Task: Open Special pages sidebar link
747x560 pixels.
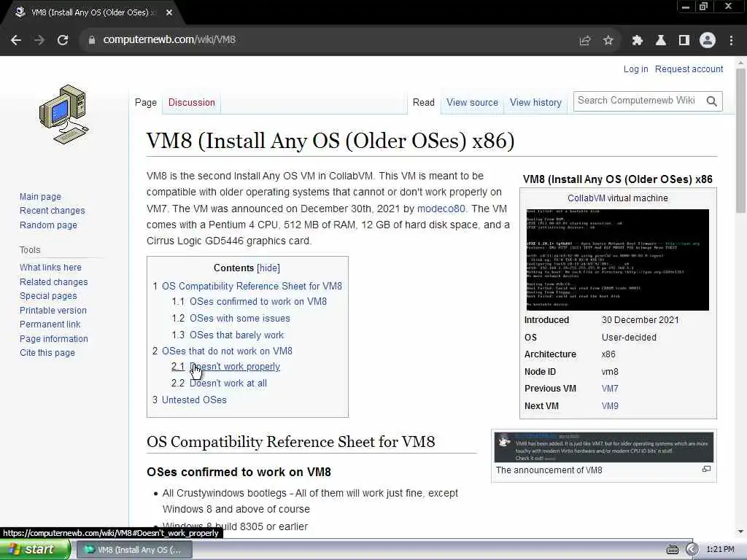Action: point(48,296)
